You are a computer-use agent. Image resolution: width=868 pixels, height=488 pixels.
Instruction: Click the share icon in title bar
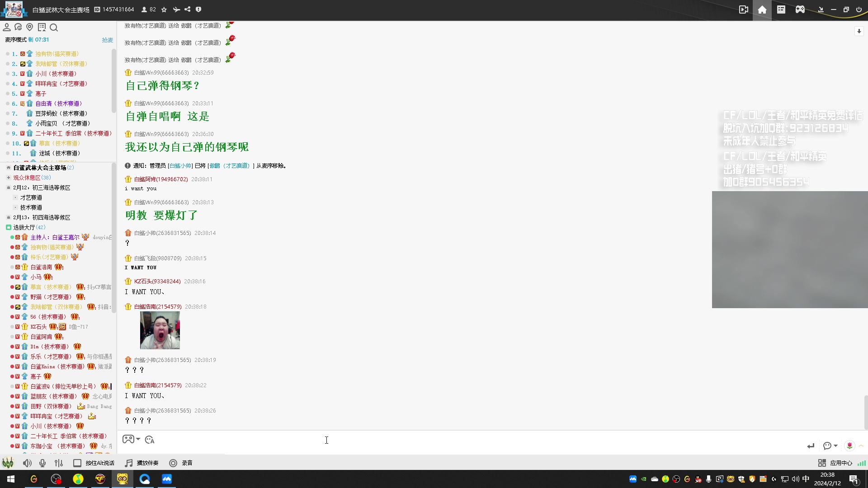(x=187, y=9)
